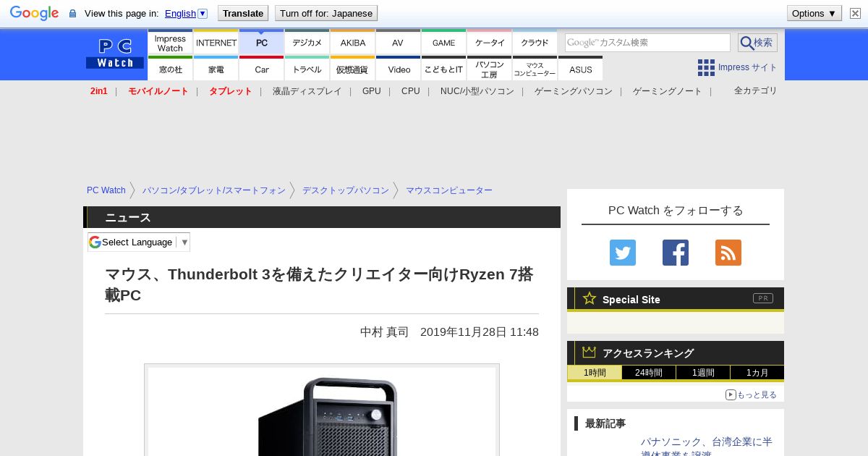
Task: Open the AV nav tab
Action: [x=398, y=43]
